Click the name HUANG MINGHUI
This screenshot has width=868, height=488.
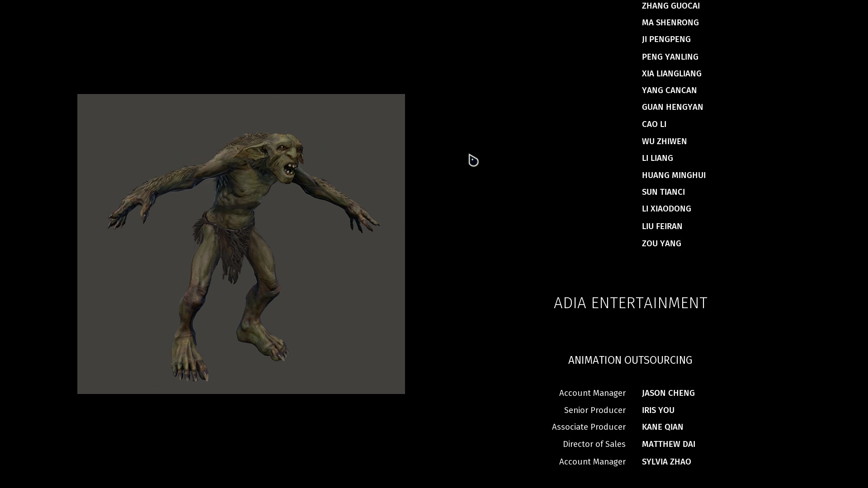click(673, 175)
